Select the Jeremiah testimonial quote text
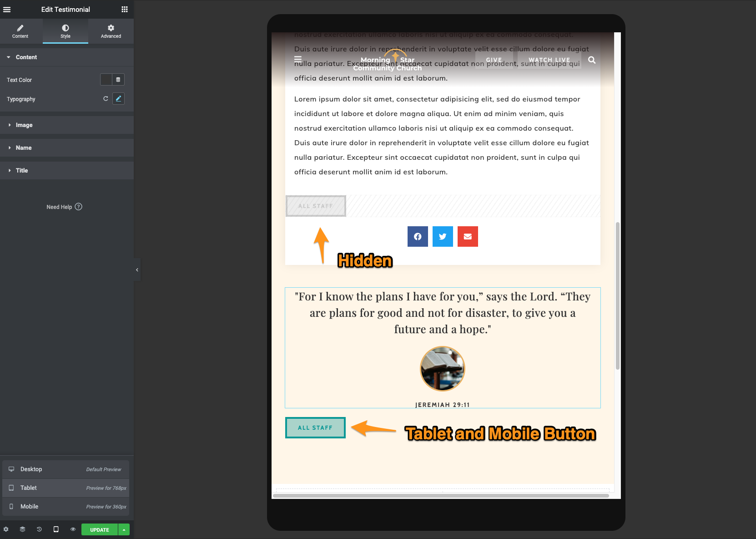 [x=443, y=313]
